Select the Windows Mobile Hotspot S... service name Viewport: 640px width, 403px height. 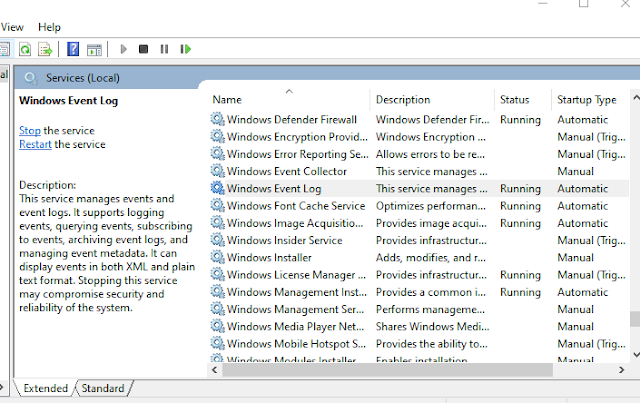[x=296, y=344]
